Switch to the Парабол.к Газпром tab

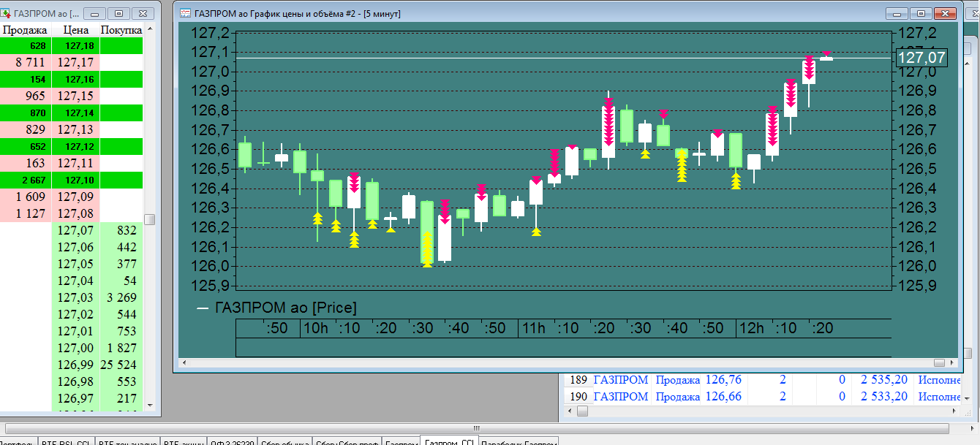(x=519, y=441)
